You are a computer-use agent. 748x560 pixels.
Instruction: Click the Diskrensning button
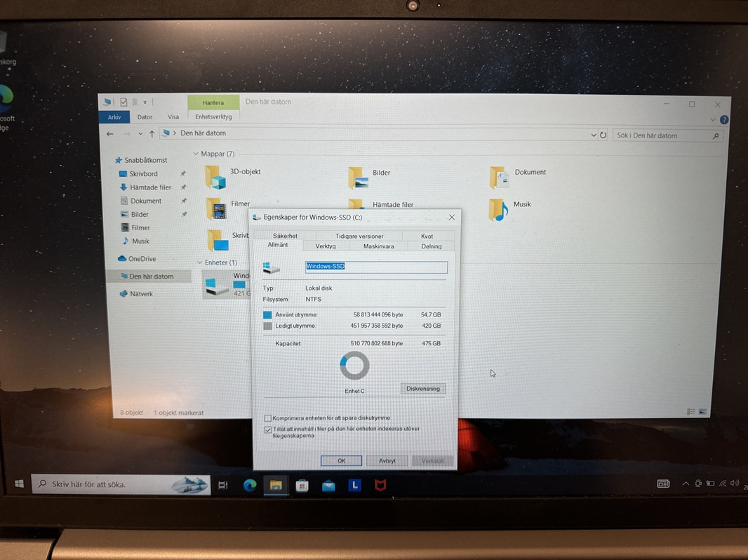point(423,388)
